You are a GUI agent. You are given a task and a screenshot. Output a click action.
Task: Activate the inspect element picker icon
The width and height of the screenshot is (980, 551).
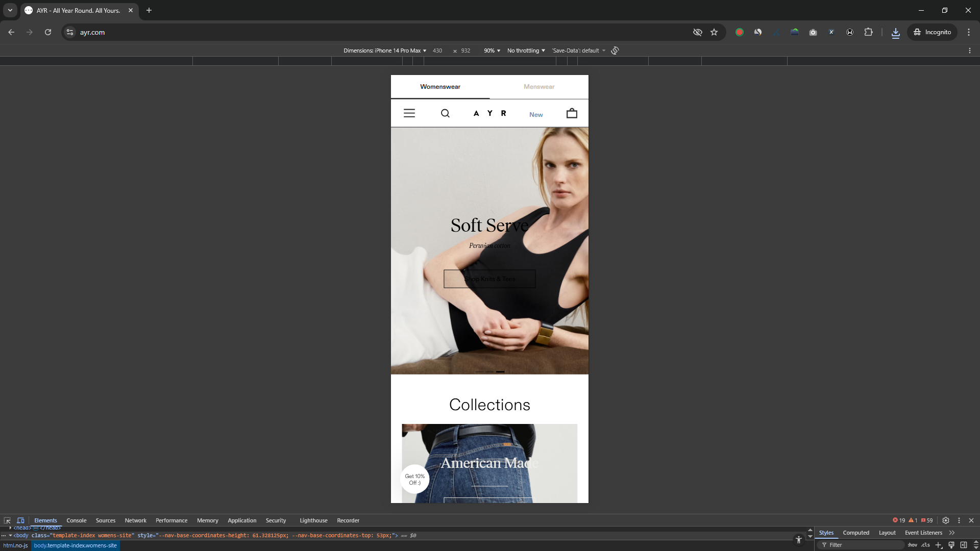[7, 520]
